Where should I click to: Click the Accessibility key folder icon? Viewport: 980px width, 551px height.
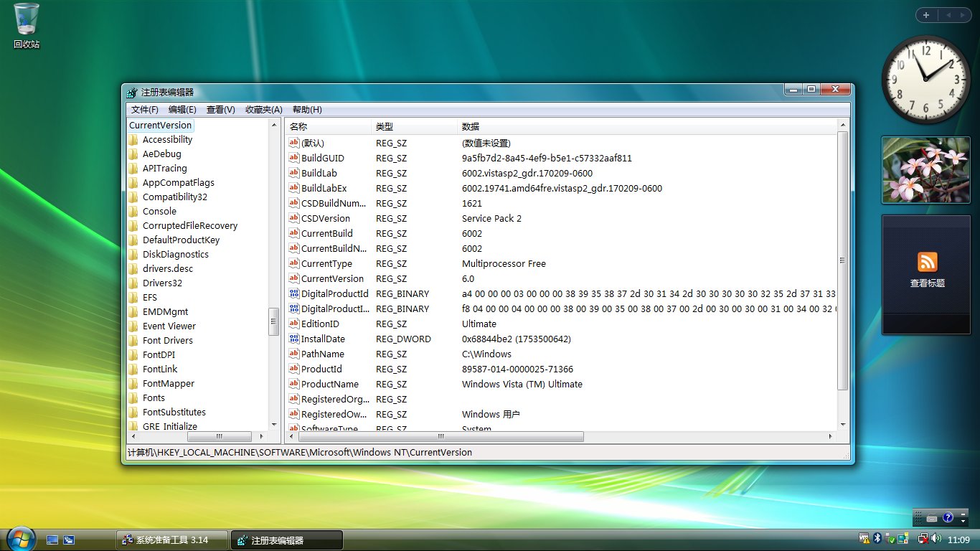[133, 140]
